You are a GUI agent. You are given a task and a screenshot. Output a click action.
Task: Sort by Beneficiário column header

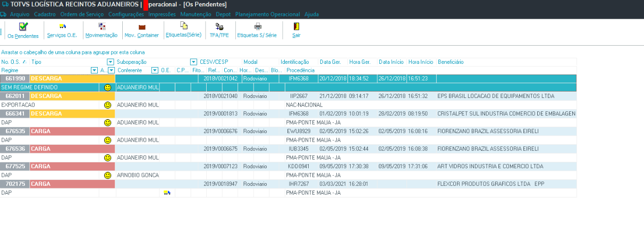[506, 62]
